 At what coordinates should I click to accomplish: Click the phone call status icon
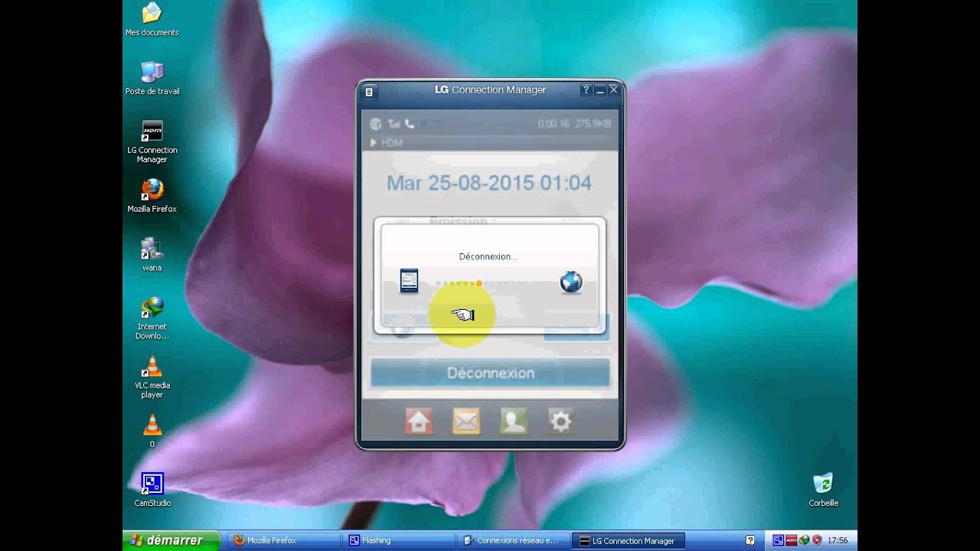pyautogui.click(x=410, y=123)
